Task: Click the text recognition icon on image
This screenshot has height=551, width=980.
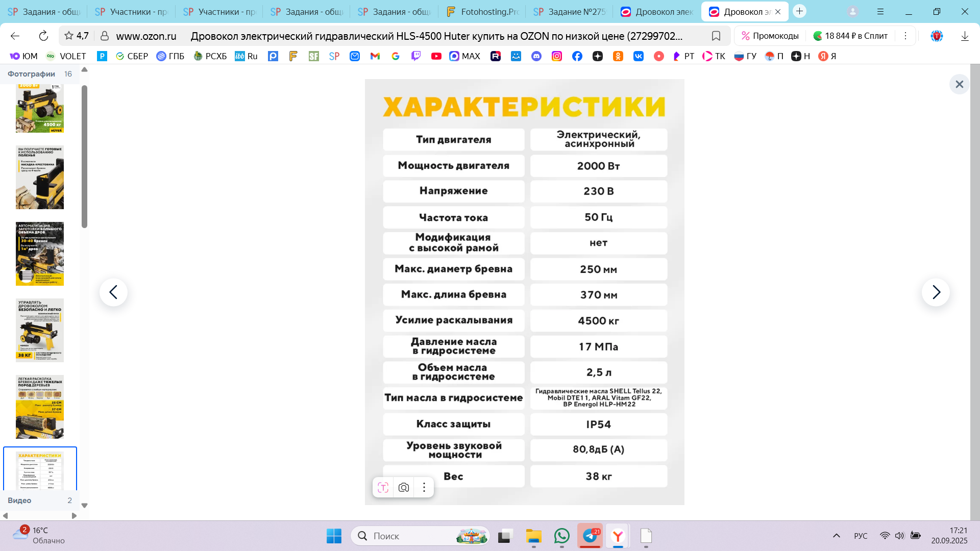Action: point(383,487)
